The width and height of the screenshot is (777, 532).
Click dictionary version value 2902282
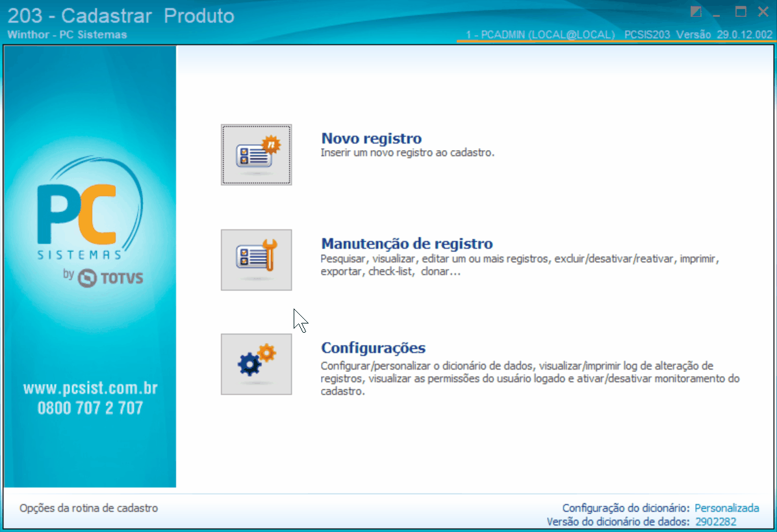(x=715, y=522)
